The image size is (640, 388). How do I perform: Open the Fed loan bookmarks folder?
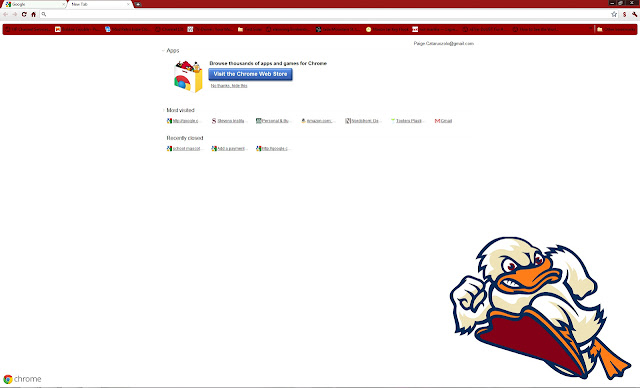(x=250, y=29)
